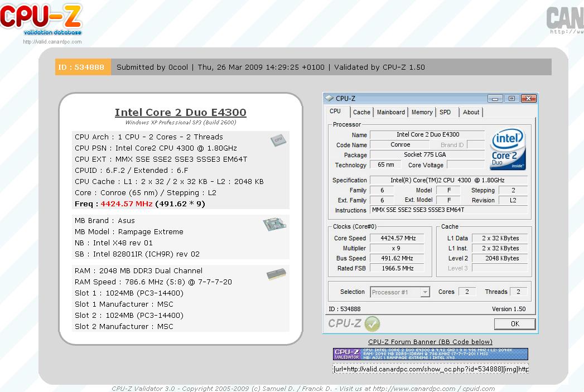Click the green validation checkmark icon
This screenshot has width=584, height=392.
(x=372, y=324)
